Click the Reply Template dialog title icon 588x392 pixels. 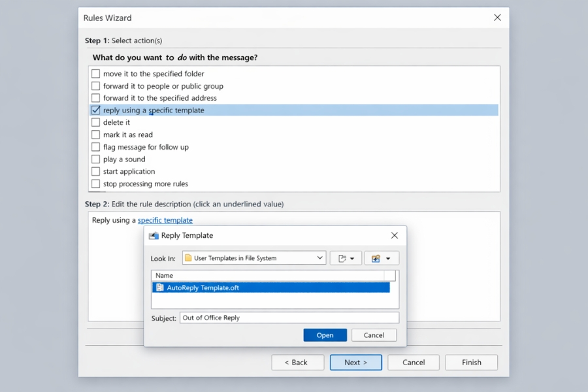[x=154, y=236]
